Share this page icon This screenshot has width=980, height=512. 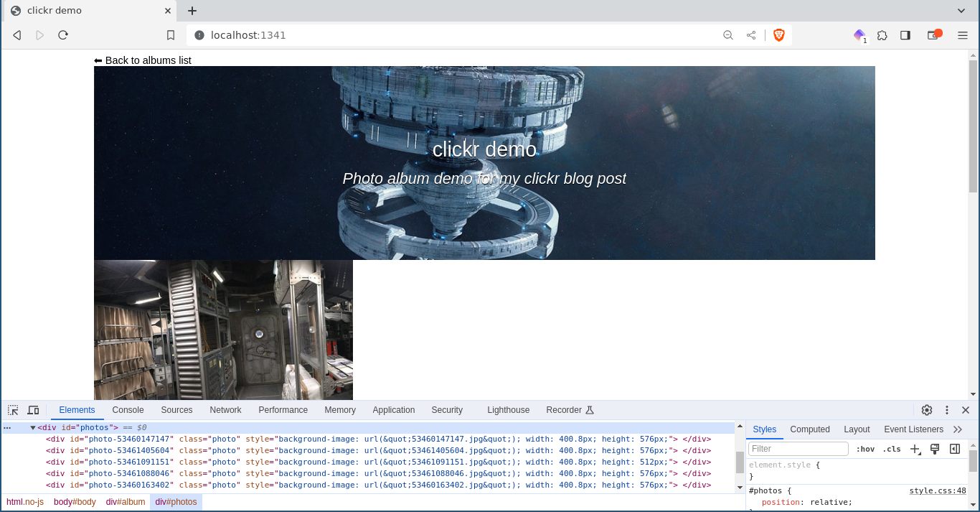[x=751, y=35]
